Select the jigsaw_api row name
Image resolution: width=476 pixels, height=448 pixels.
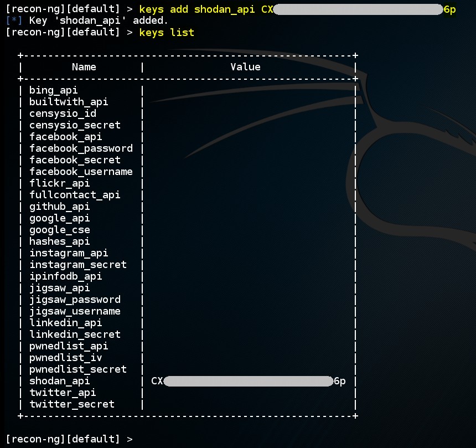60,289
